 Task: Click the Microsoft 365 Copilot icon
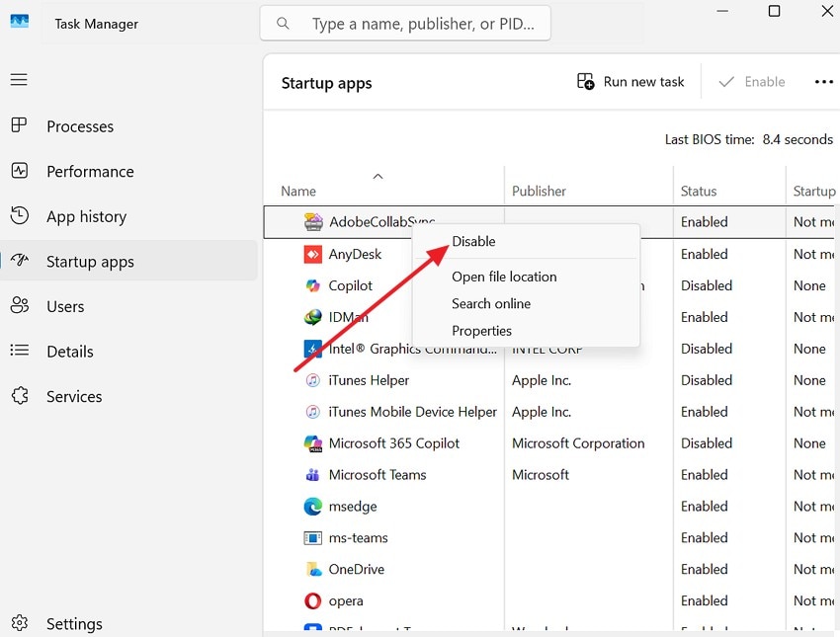312,443
